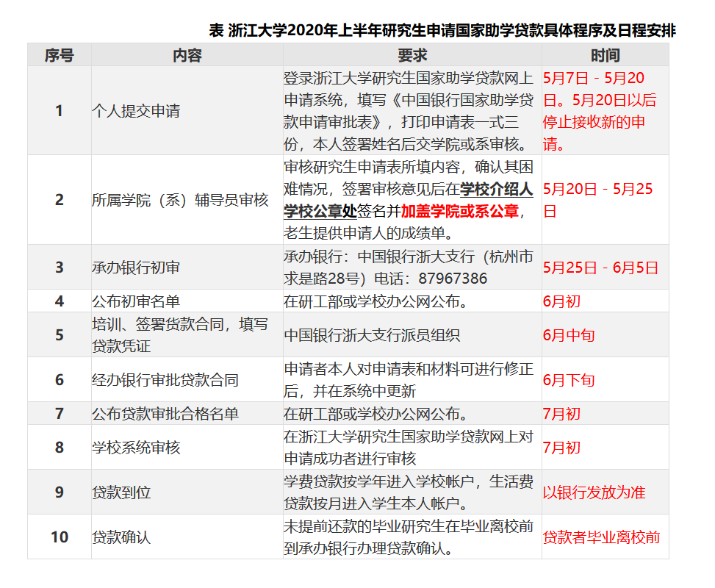715x588 pixels.
Task: Click the red 以银行发放为准 text
Action: coord(594,492)
